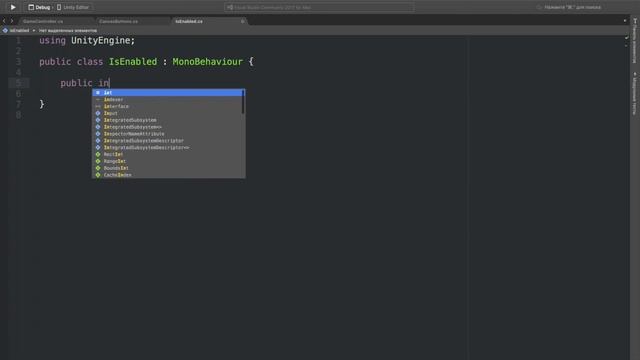Choose 'IntegratedSubsystem' completion entry
Image resolution: width=640 pixels, height=360 pixels.
tap(168, 120)
